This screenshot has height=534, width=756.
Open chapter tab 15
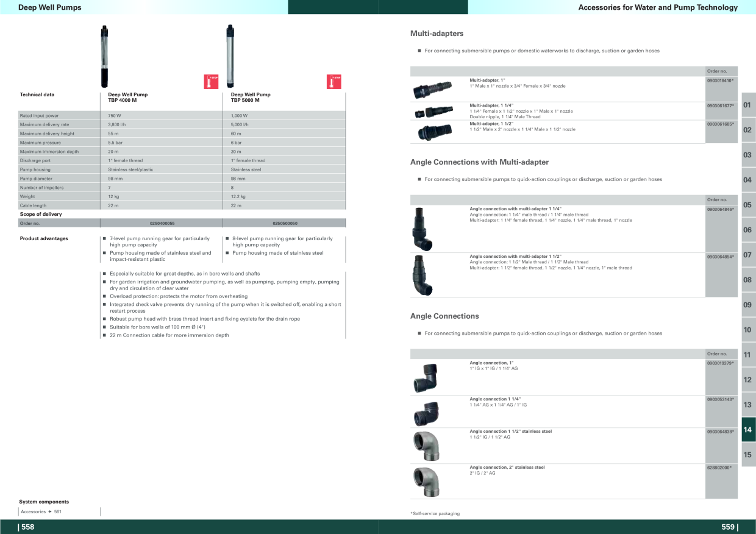747,455
